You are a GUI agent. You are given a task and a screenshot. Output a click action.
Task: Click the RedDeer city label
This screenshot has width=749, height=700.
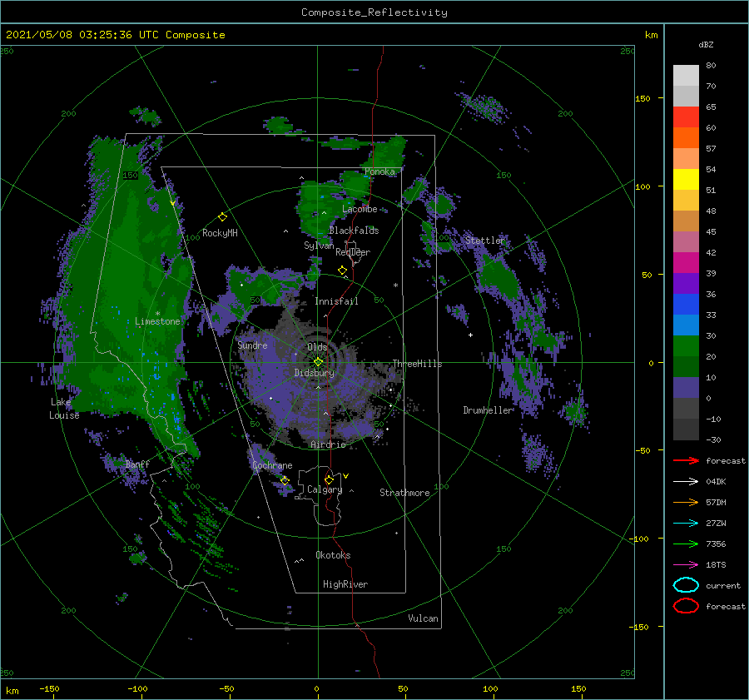[353, 252]
